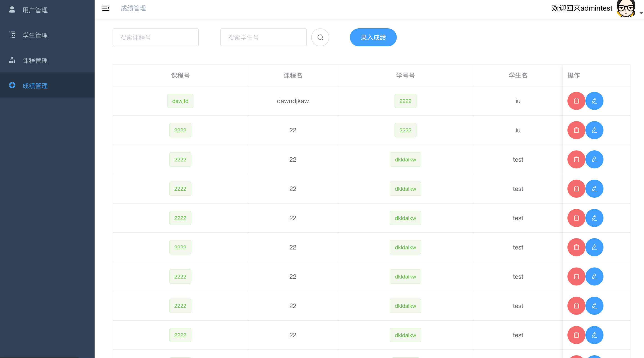Click red trash button in third row
The image size is (644, 358).
point(576,159)
